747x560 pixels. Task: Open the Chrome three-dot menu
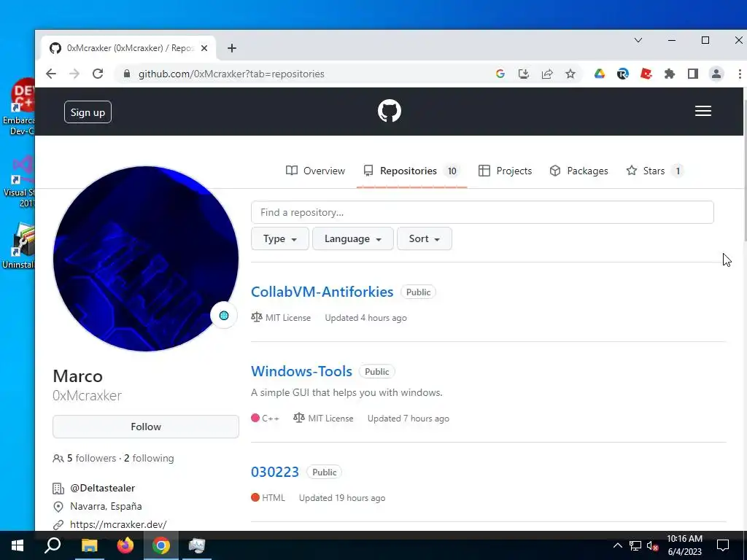[740, 74]
